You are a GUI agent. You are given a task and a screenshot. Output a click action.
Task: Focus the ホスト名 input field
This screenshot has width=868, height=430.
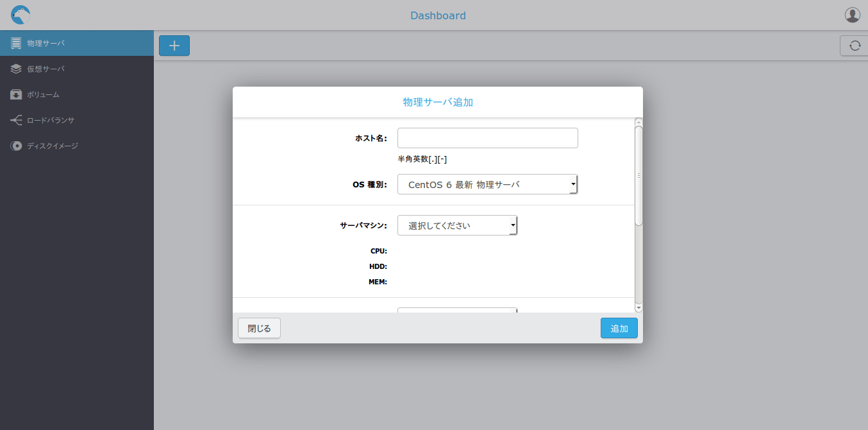(x=488, y=138)
